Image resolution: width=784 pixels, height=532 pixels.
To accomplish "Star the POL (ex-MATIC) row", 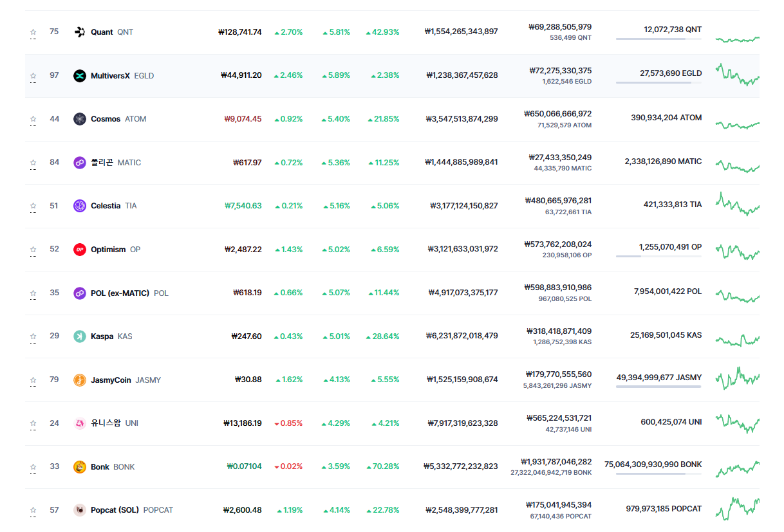I will point(33,293).
